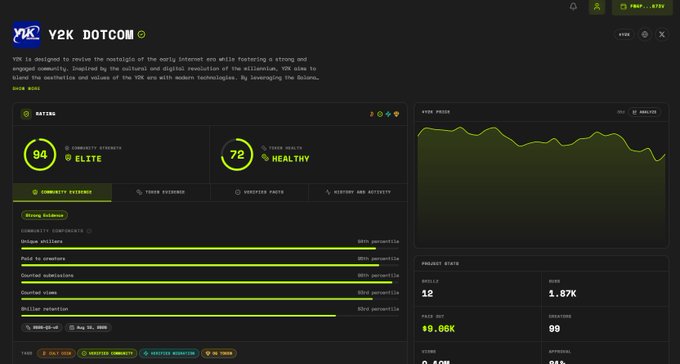
Task: Expand description with Show More
Action: pos(26,89)
